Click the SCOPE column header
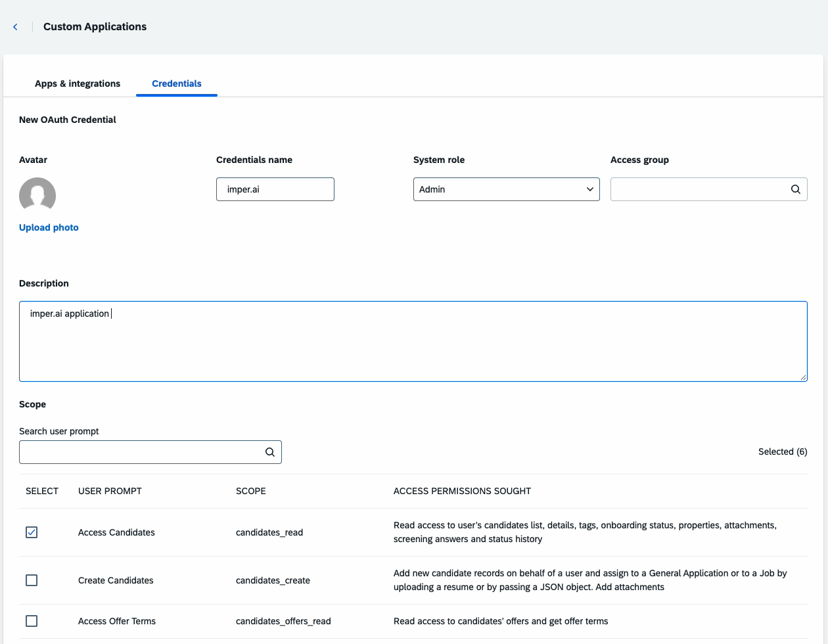Viewport: 828px width, 644px height. 251,491
